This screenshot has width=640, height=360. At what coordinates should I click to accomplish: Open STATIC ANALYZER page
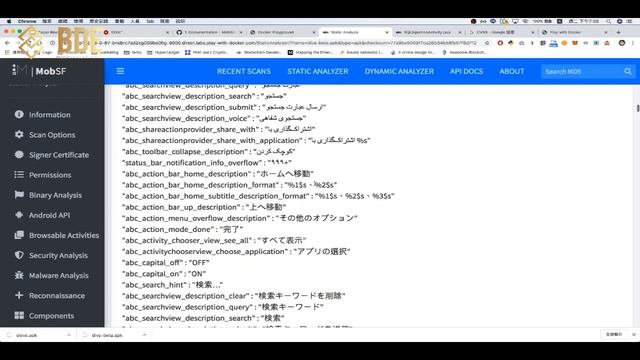pyautogui.click(x=318, y=71)
